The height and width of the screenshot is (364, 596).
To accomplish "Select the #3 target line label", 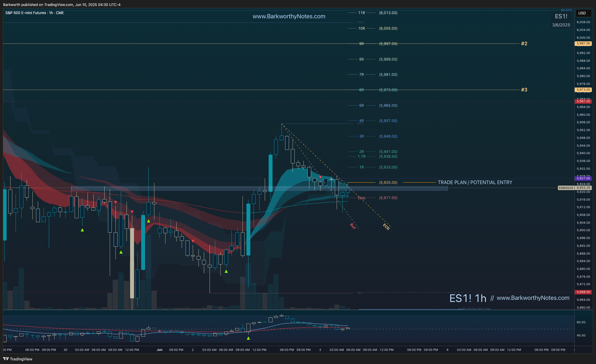I will pyautogui.click(x=524, y=90).
